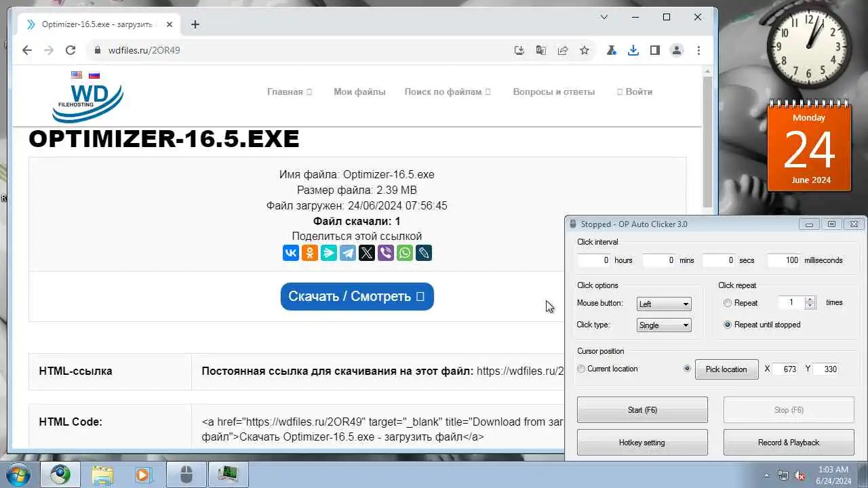The height and width of the screenshot is (488, 868).
Task: Open Chrome Labs flask icon
Action: coord(612,50)
